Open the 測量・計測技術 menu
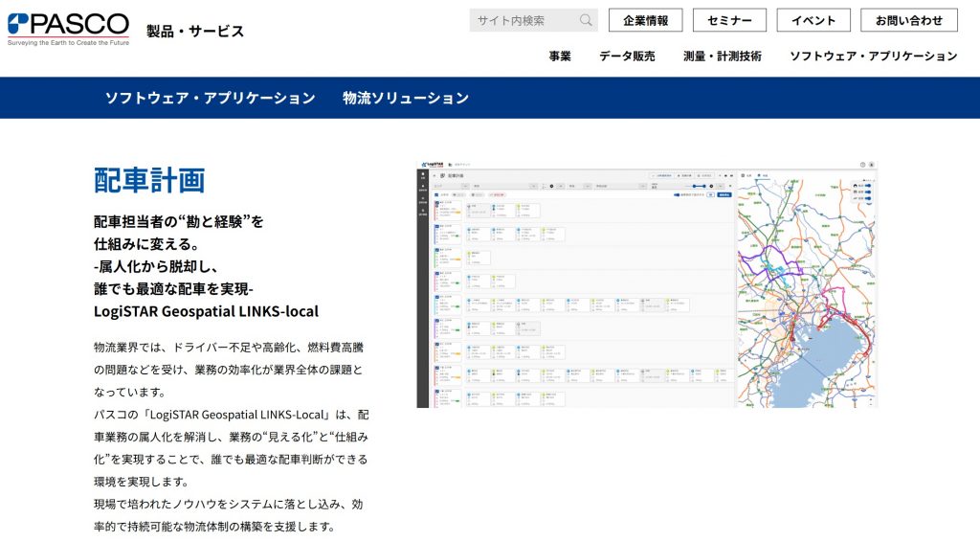The width and height of the screenshot is (980, 541). [x=723, y=56]
